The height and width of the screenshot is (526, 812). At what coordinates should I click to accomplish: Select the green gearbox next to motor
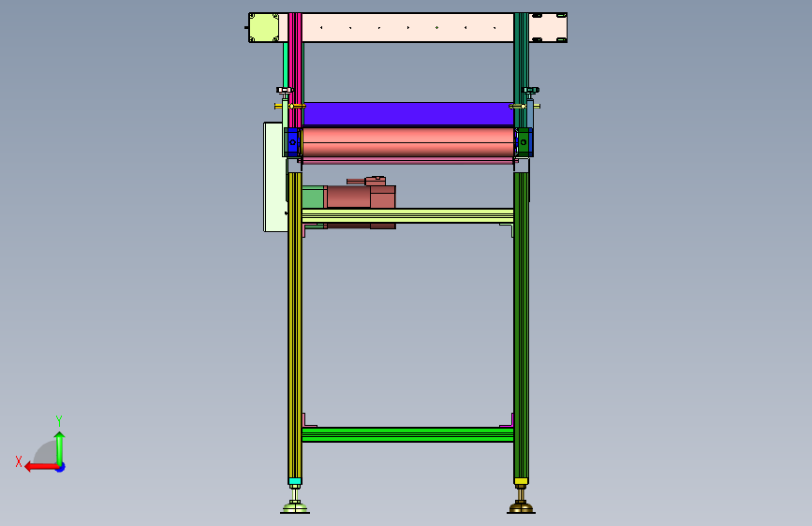314,197
